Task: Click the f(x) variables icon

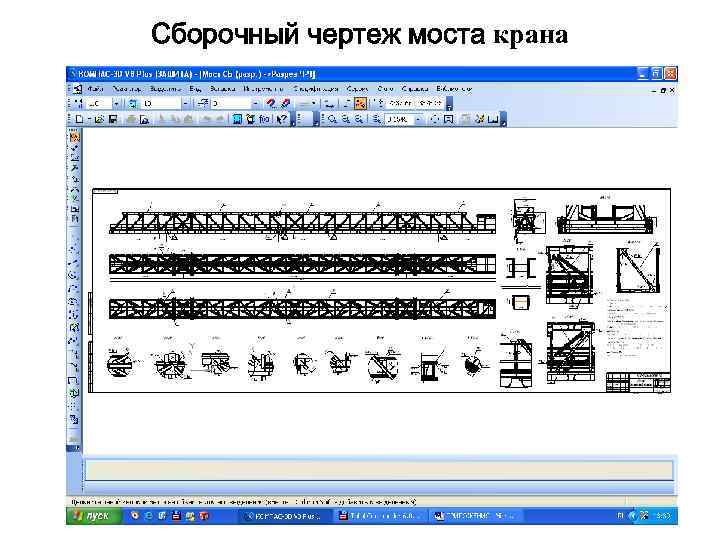Action: pos(264,119)
